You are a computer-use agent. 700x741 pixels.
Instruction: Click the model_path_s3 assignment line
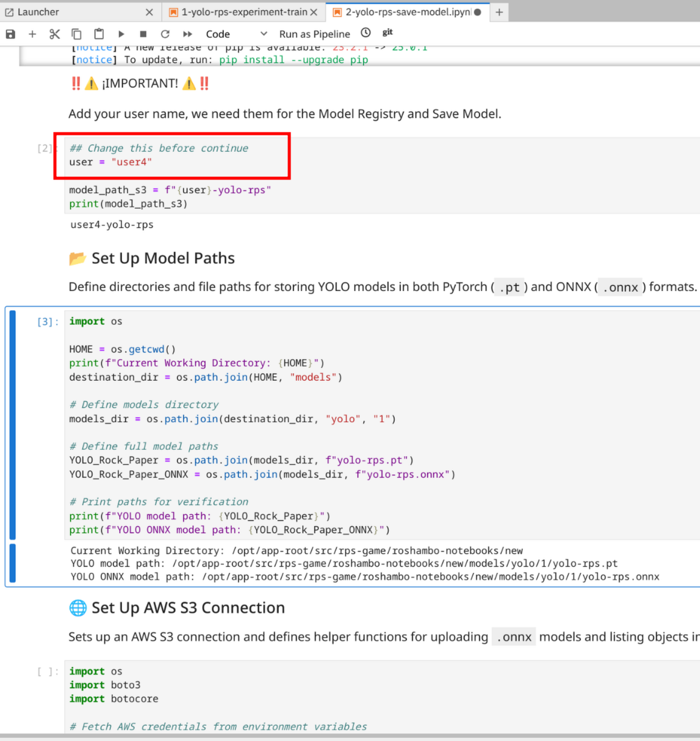tap(170, 190)
